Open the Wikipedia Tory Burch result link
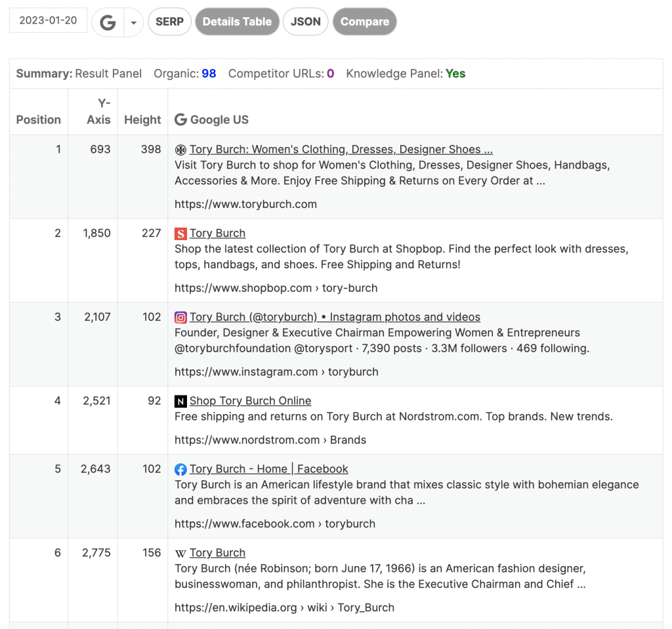Screen dimensions: 672x629 point(217,553)
